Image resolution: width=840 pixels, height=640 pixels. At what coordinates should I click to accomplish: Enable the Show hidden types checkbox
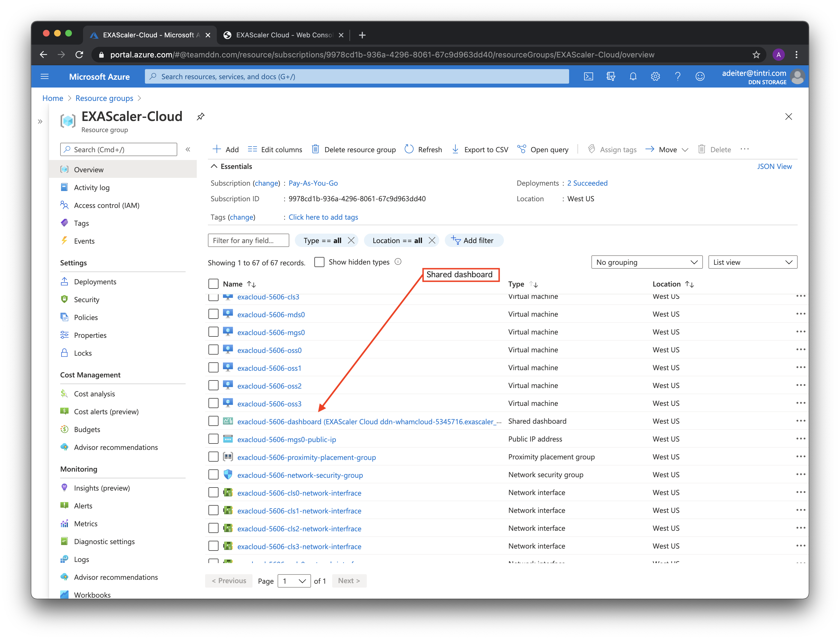pyautogui.click(x=319, y=262)
